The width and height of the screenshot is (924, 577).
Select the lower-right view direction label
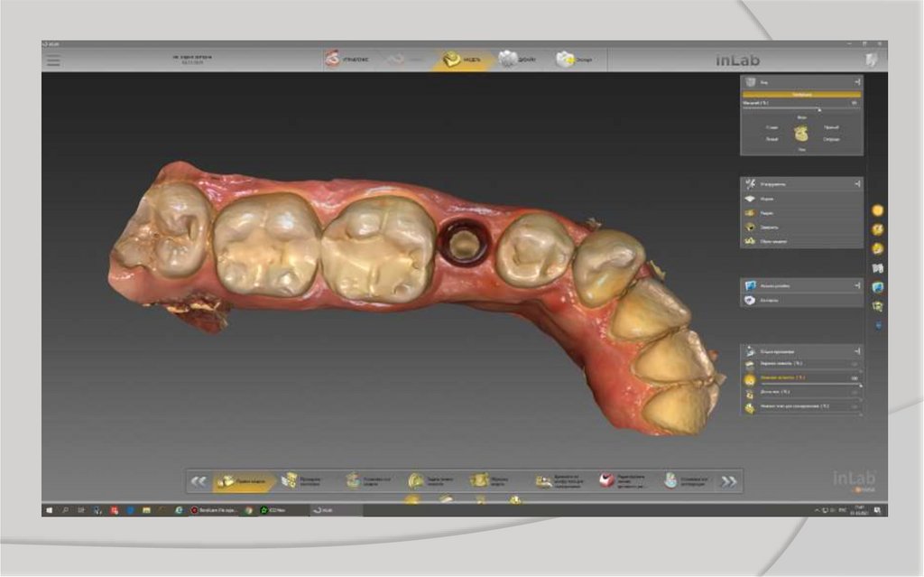click(831, 140)
